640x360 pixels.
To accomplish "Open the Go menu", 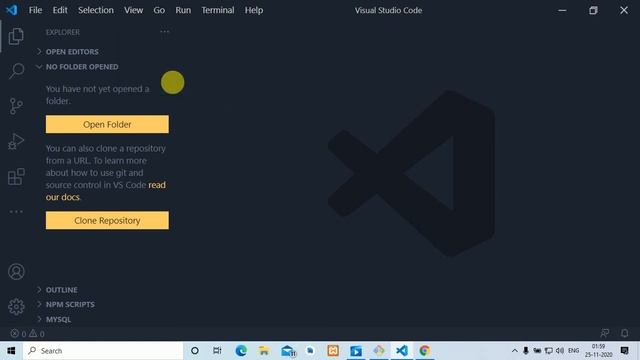I will 159,10.
